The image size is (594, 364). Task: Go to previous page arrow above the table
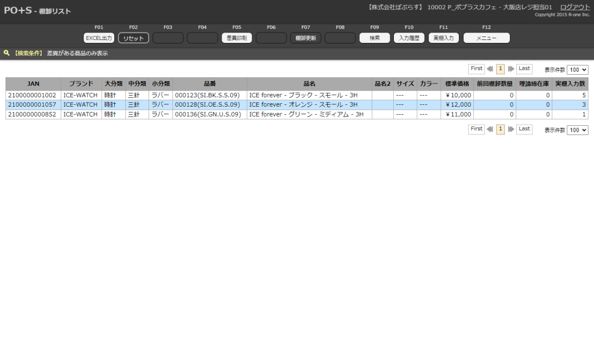[x=490, y=69]
